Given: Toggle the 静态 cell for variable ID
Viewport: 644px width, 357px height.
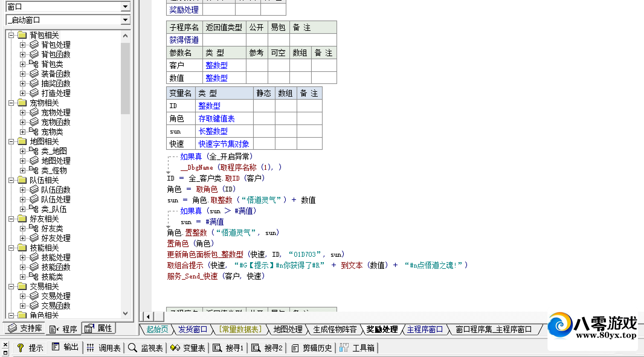Looking at the screenshot, I should tap(264, 106).
